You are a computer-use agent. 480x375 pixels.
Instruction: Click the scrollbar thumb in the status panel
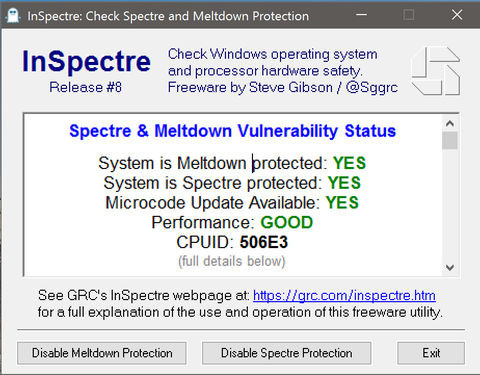(450, 140)
